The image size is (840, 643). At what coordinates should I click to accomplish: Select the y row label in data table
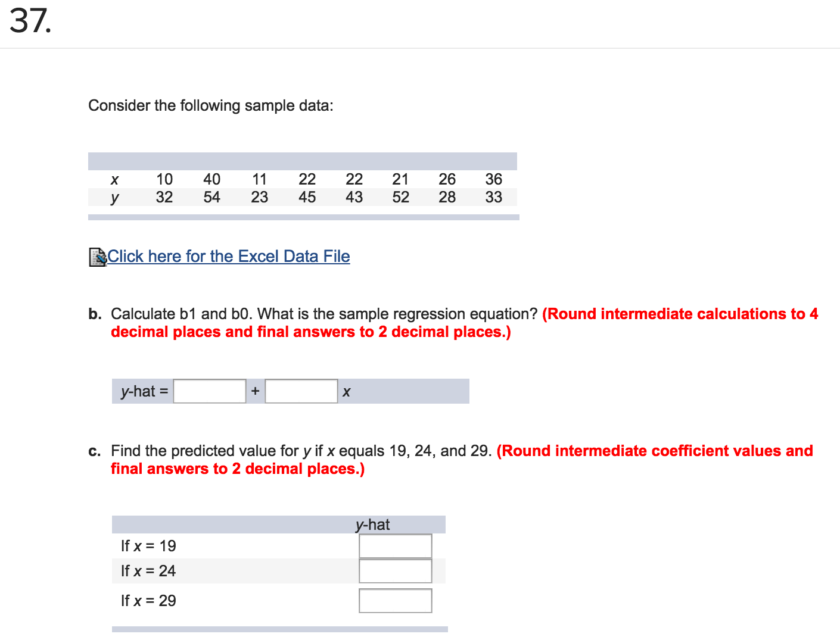click(114, 198)
